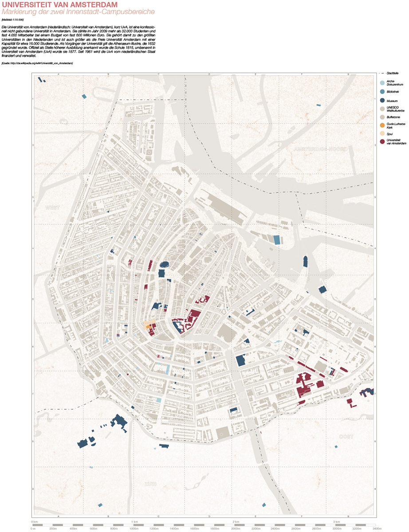Click the Bibliothek legend color circle
This screenshot has height=532, width=409.
click(x=382, y=91)
